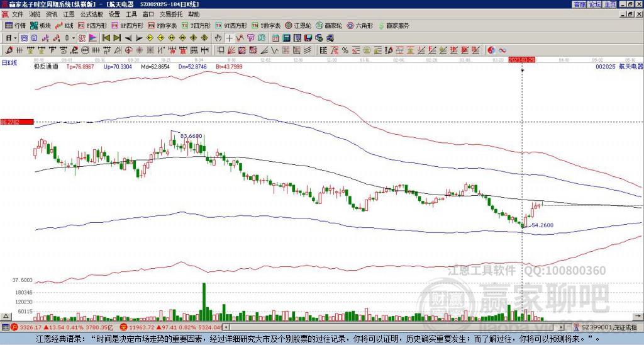The width and height of the screenshot is (644, 345).
Task: Click the black left arrow icon
Action: (x=128, y=38)
